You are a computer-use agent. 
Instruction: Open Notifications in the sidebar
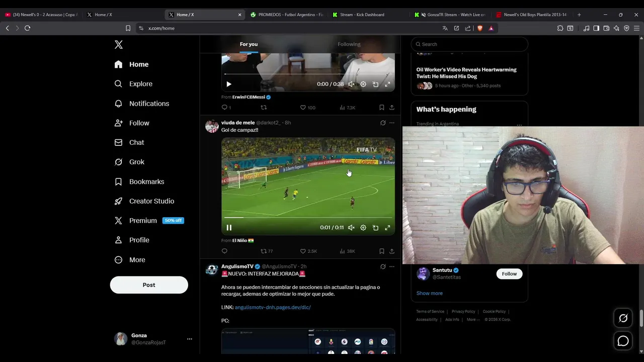coord(142,104)
